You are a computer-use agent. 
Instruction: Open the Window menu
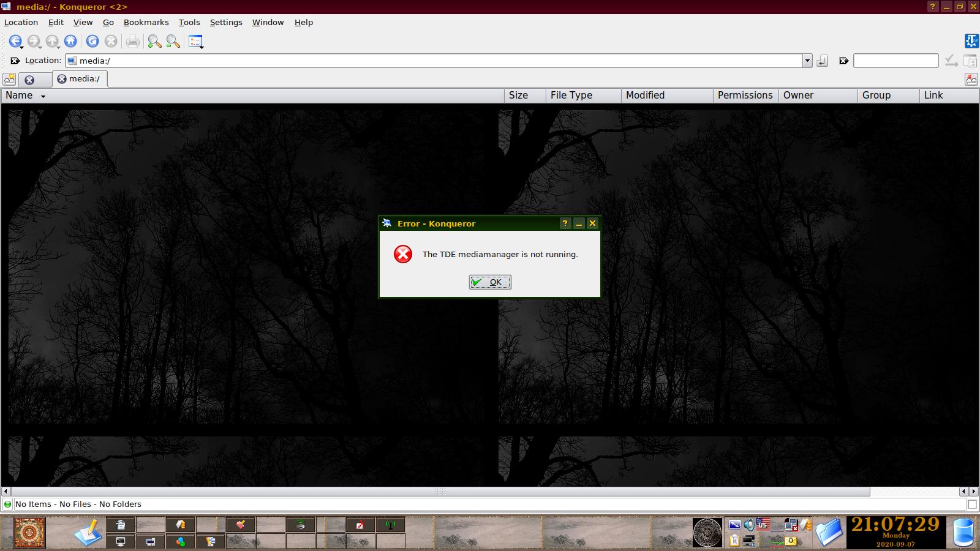[268, 22]
